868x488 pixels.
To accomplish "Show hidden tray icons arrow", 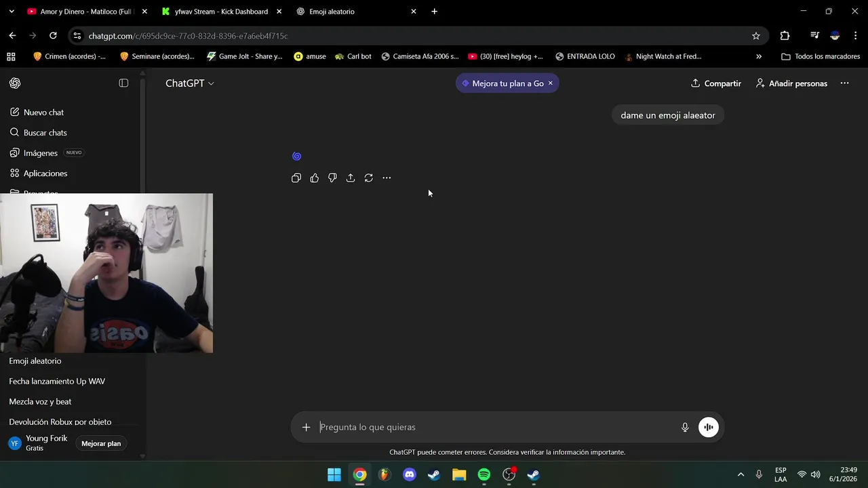I will (741, 474).
